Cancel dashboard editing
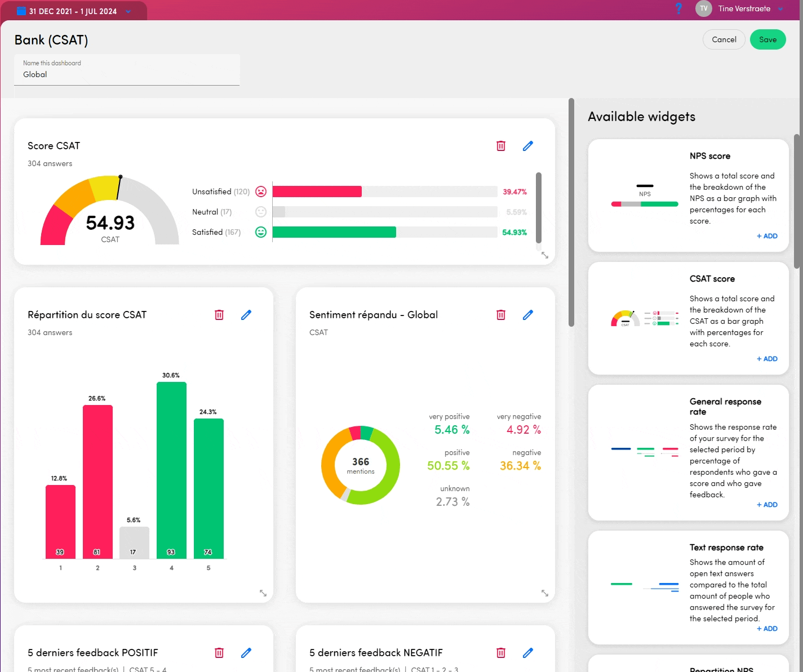 pos(724,39)
